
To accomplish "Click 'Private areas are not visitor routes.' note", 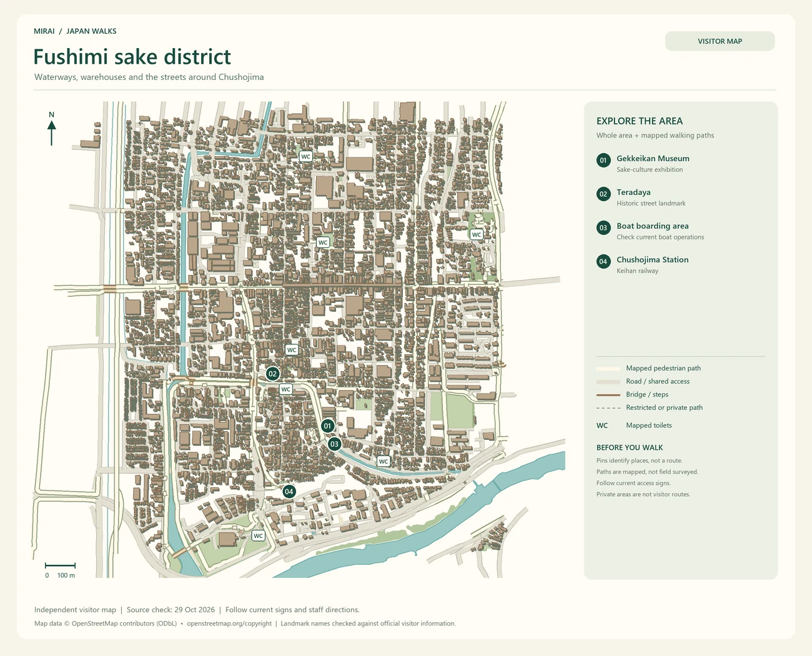I will (x=643, y=495).
